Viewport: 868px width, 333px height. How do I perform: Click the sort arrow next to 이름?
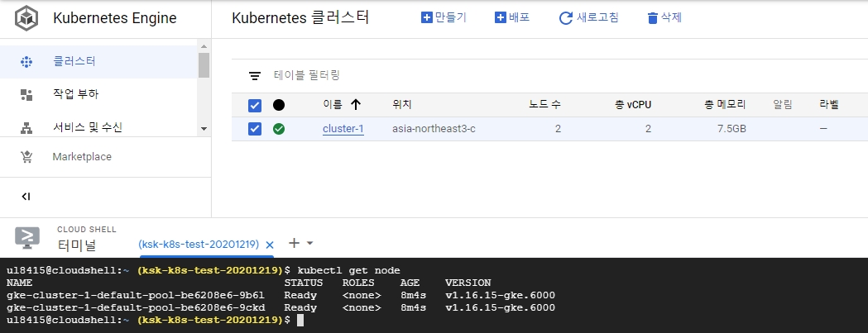pos(356,105)
